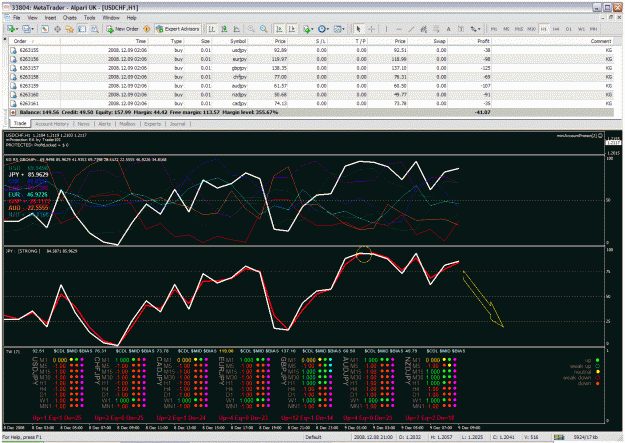Toggle the H4 timeframe button
Image resolution: width=625 pixels, height=443 pixels.
556,29
